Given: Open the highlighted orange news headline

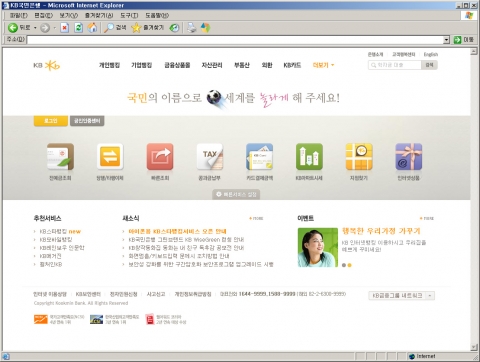Looking at the screenshot, I should click(x=177, y=231).
